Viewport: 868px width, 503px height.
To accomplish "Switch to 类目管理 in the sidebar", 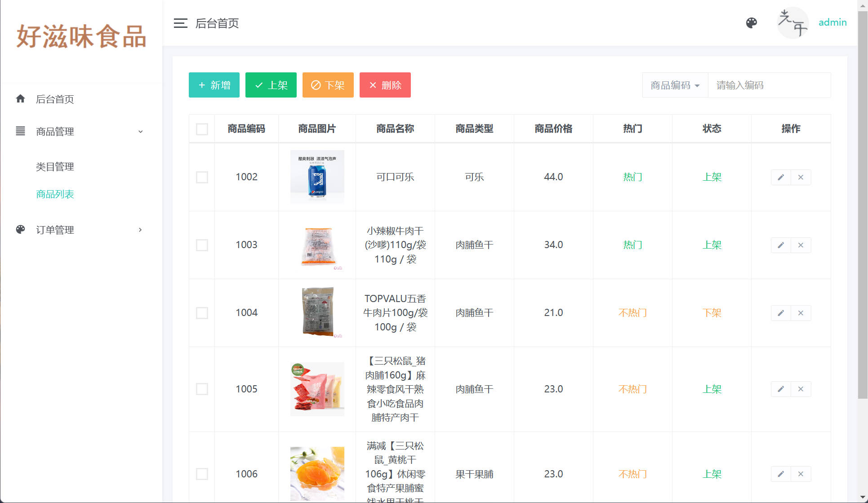I will click(x=55, y=166).
